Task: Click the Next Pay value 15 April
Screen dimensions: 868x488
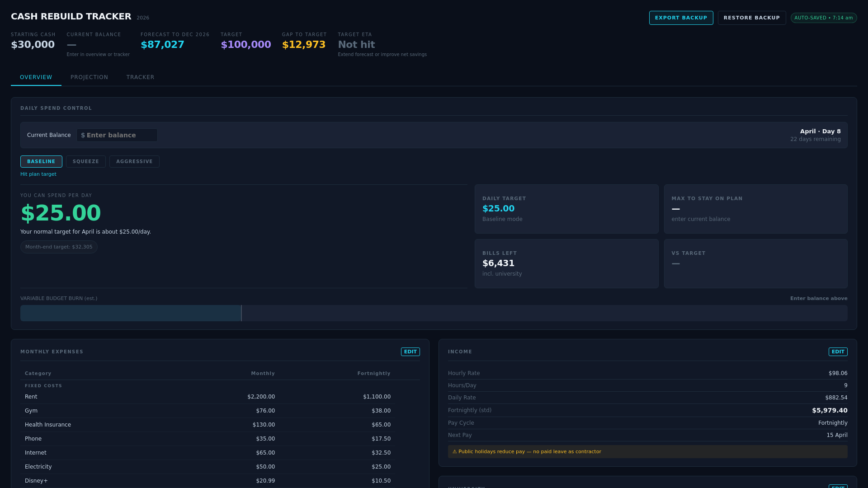Action: [837, 435]
